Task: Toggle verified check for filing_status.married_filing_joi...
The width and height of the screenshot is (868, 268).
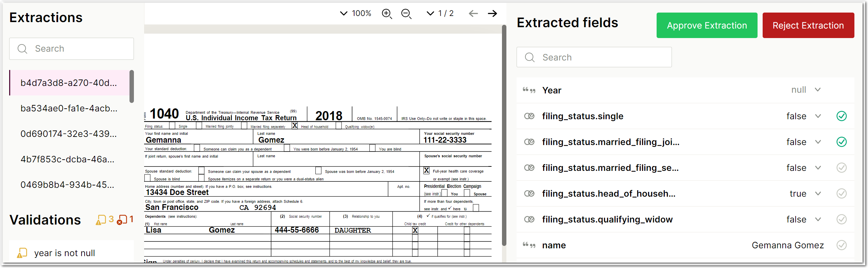Action: (x=841, y=142)
